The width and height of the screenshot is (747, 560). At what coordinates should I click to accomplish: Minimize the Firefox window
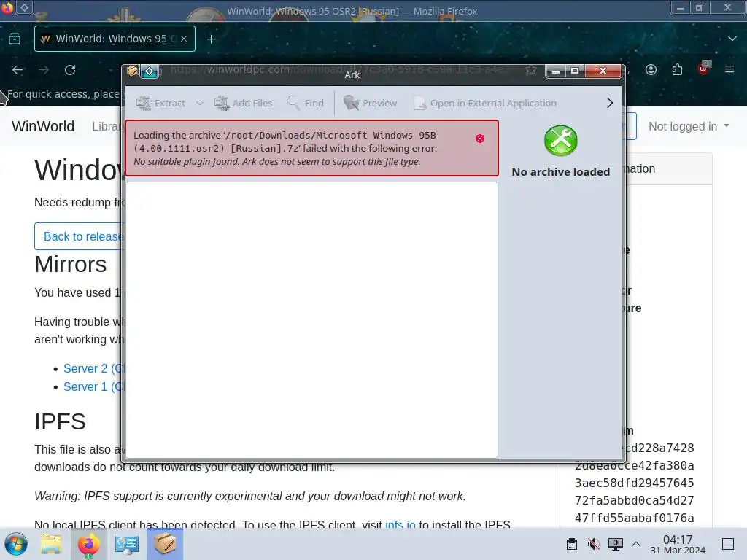(x=681, y=7)
